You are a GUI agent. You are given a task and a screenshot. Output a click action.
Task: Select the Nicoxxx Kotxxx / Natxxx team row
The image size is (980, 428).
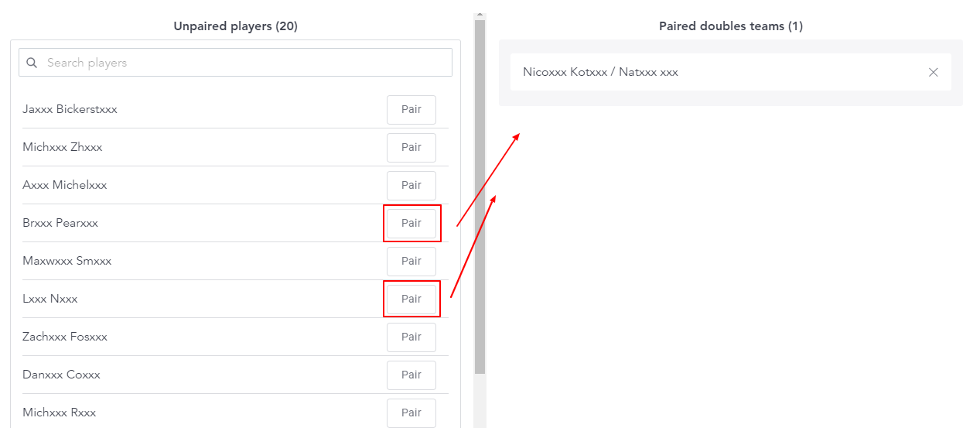[x=731, y=72]
